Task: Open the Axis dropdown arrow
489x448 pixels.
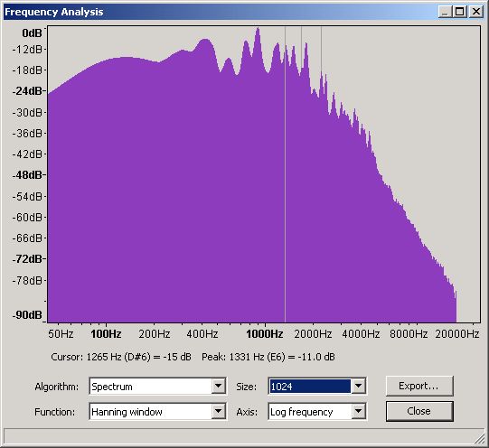Action: pos(358,412)
